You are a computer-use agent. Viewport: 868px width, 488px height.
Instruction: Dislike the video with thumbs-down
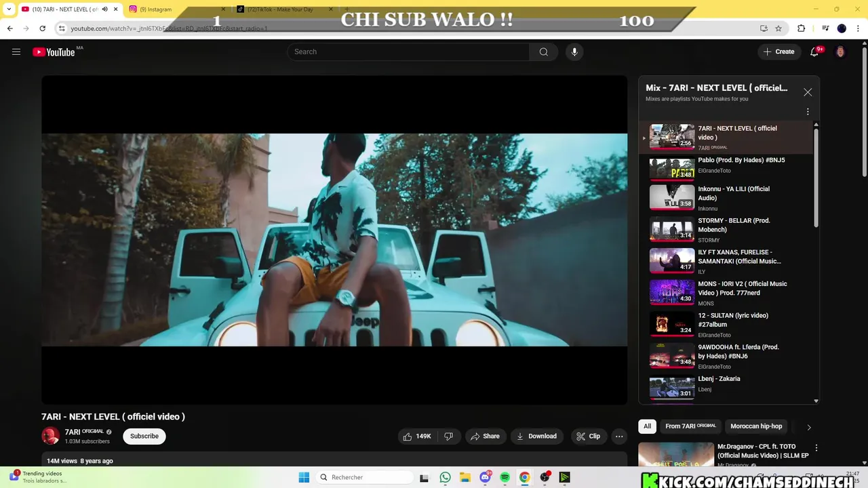pos(448,436)
